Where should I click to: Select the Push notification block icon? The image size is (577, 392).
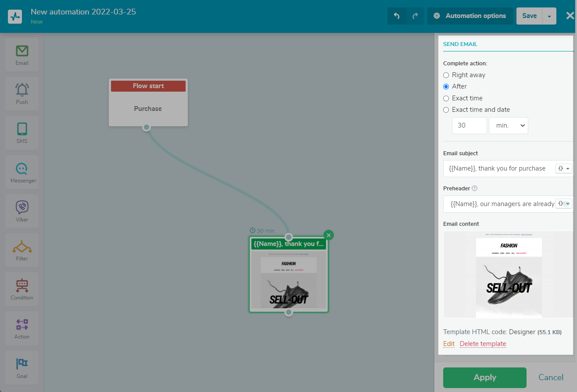click(x=22, y=94)
